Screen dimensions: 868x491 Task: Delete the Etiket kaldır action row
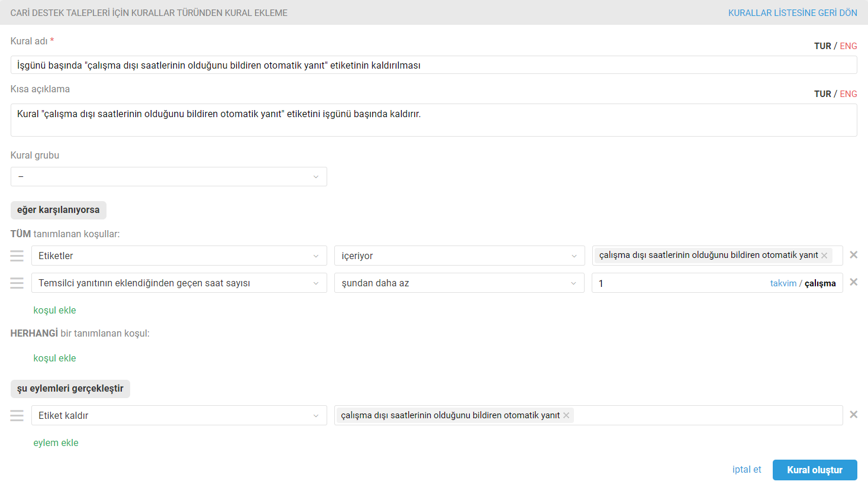click(x=853, y=415)
